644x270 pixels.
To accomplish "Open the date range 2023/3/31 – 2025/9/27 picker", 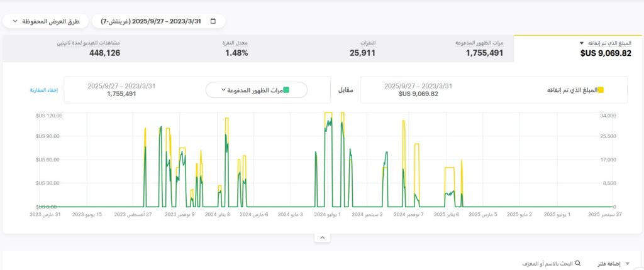I will 157,21.
